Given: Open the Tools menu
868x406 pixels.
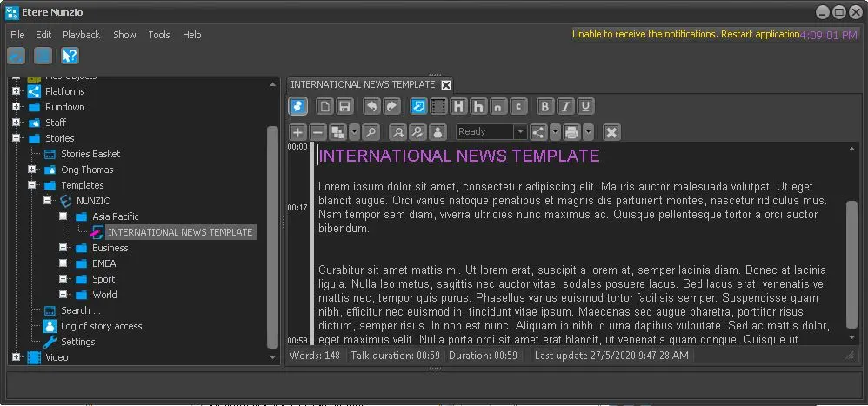Looking at the screenshot, I should tap(159, 35).
